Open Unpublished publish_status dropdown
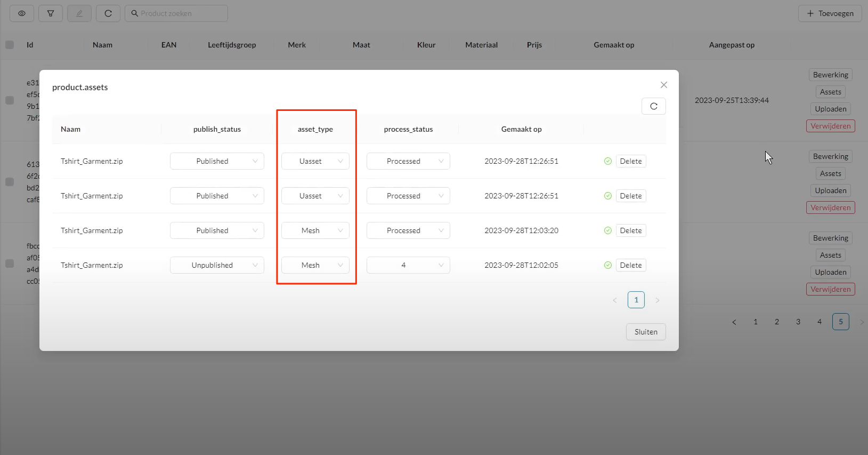868x455 pixels. pyautogui.click(x=217, y=265)
